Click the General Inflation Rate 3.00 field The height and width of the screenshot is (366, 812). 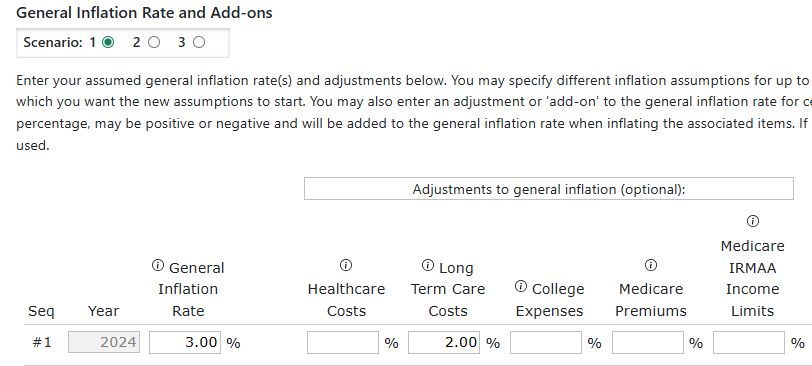click(x=185, y=342)
